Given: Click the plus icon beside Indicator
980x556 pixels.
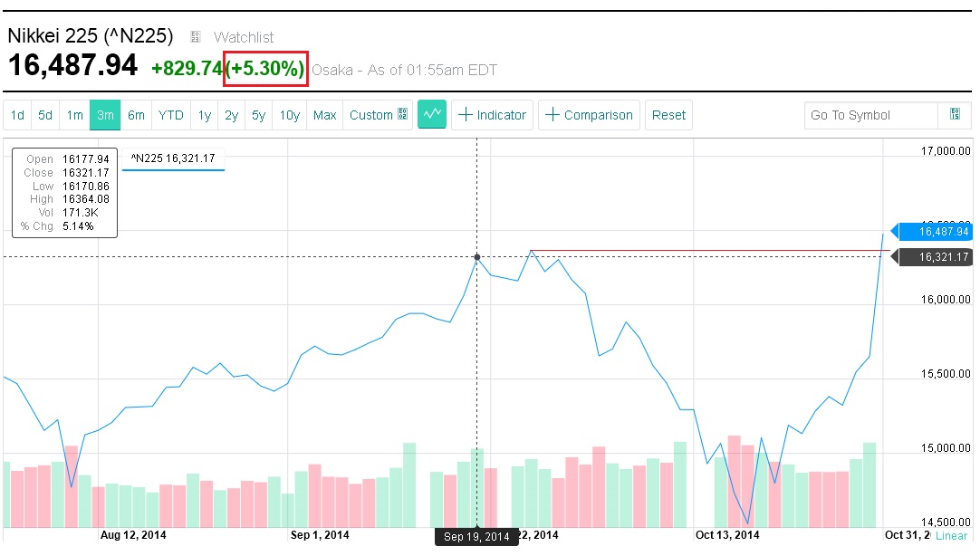Looking at the screenshot, I should [466, 115].
